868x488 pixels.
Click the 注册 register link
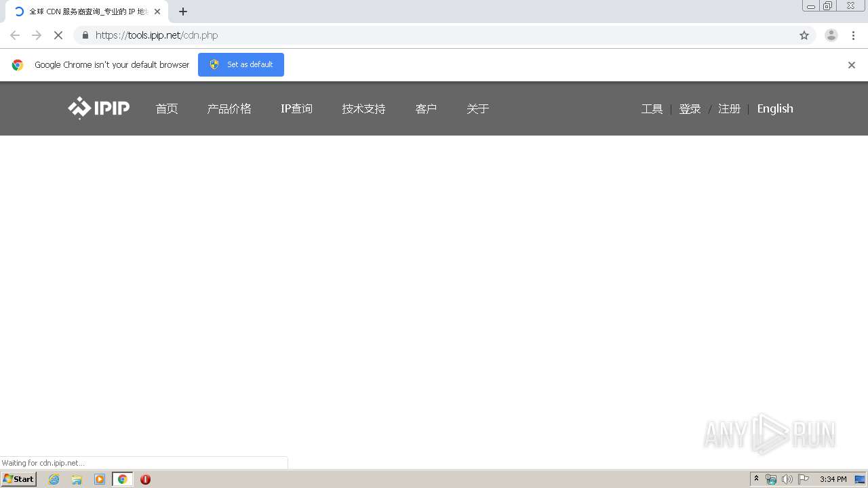click(729, 108)
